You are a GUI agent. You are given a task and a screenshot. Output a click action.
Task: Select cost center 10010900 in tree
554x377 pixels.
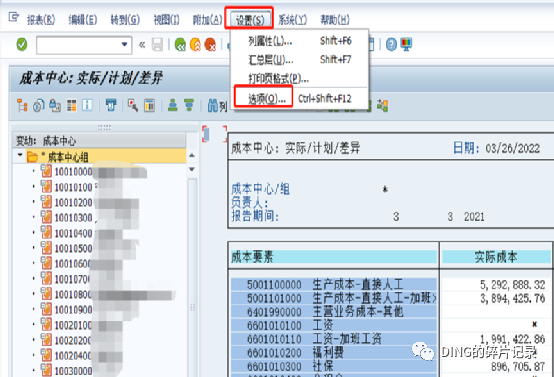pos(73,310)
